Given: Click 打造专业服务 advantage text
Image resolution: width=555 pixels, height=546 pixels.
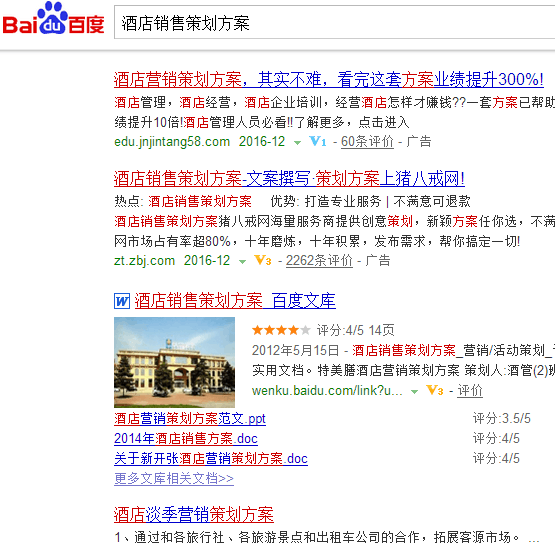Looking at the screenshot, I should (x=343, y=201).
